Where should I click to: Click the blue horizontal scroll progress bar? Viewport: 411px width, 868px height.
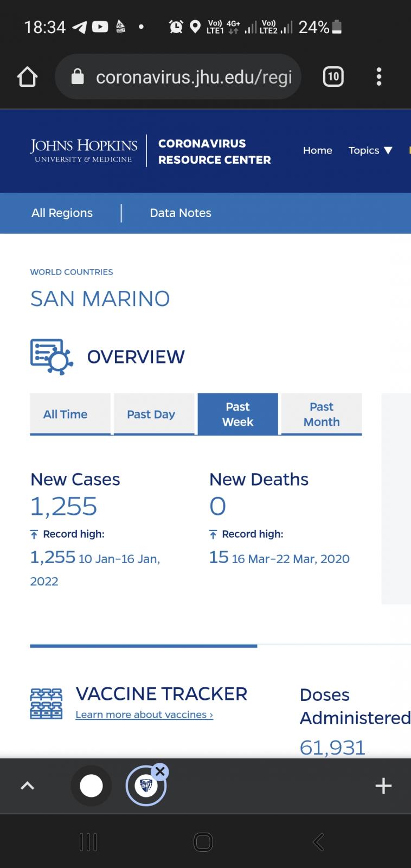coord(143,646)
